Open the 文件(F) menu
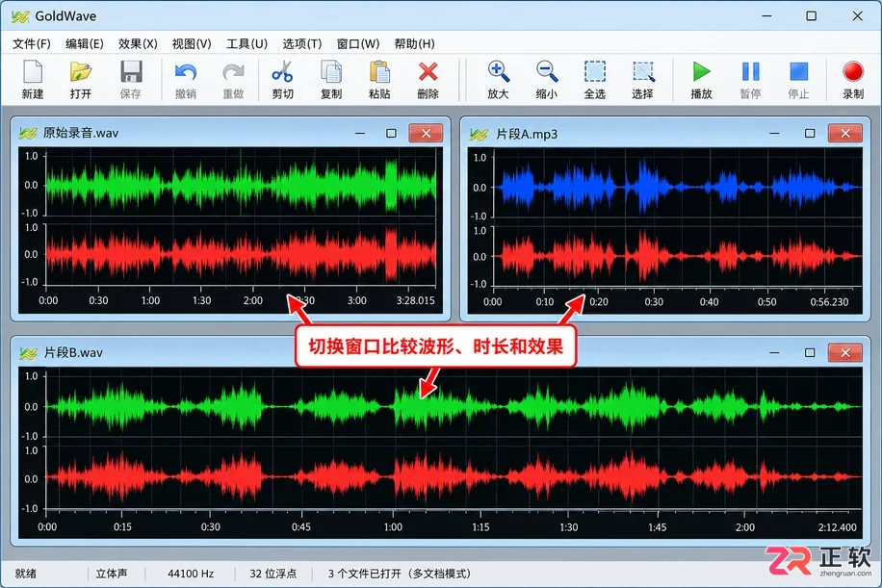Viewport: 882px width, 588px height. 32,44
